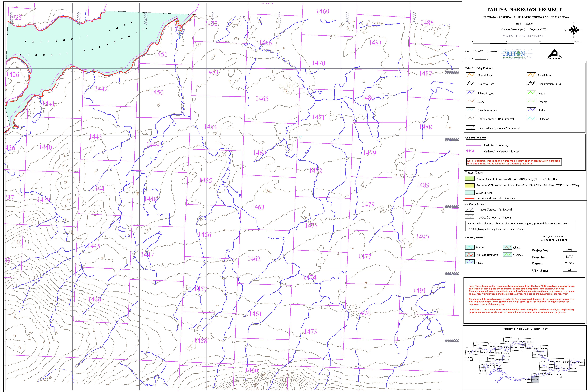Click the Tahtsa Narrows Project title
This screenshot has height=392, width=588.
[x=524, y=9]
